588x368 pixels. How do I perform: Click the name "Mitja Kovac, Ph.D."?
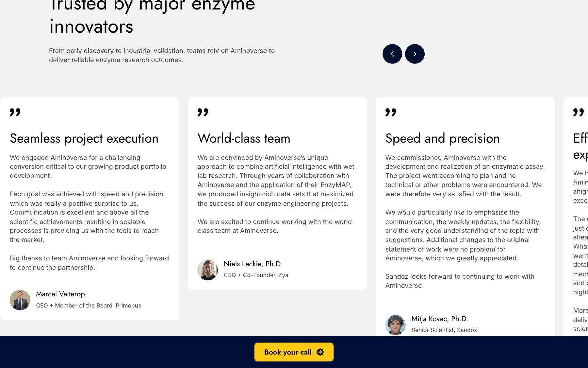tap(440, 319)
